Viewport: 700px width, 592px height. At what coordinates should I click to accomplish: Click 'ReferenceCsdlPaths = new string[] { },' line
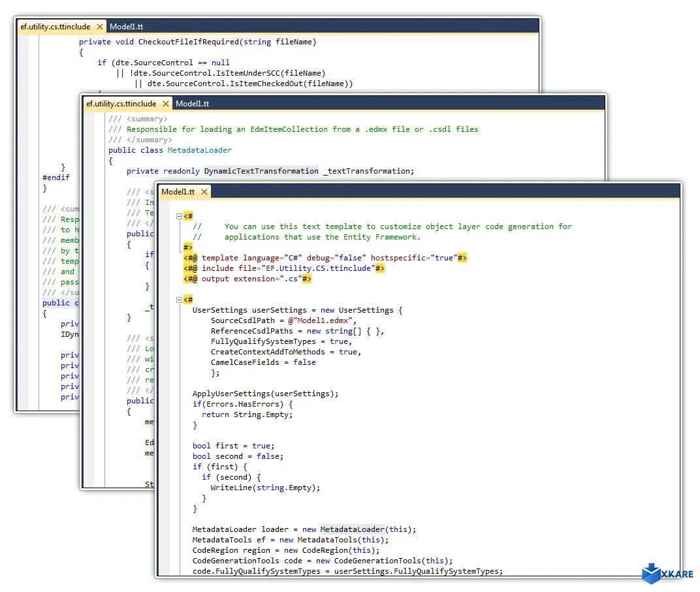(x=297, y=331)
